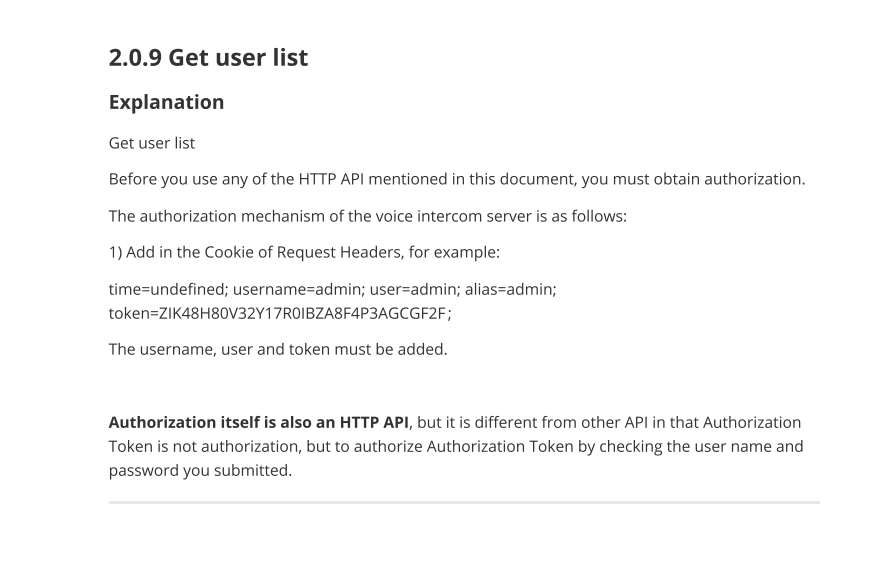Click the 'username, user and token' requirement sentence
The width and height of the screenshot is (890, 561).
278,349
